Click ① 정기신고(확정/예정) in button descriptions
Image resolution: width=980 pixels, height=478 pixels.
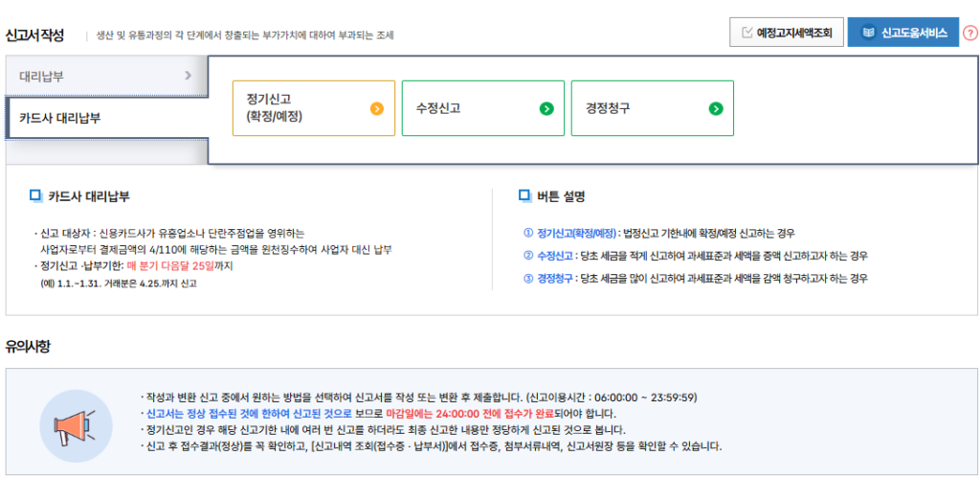[x=570, y=233]
